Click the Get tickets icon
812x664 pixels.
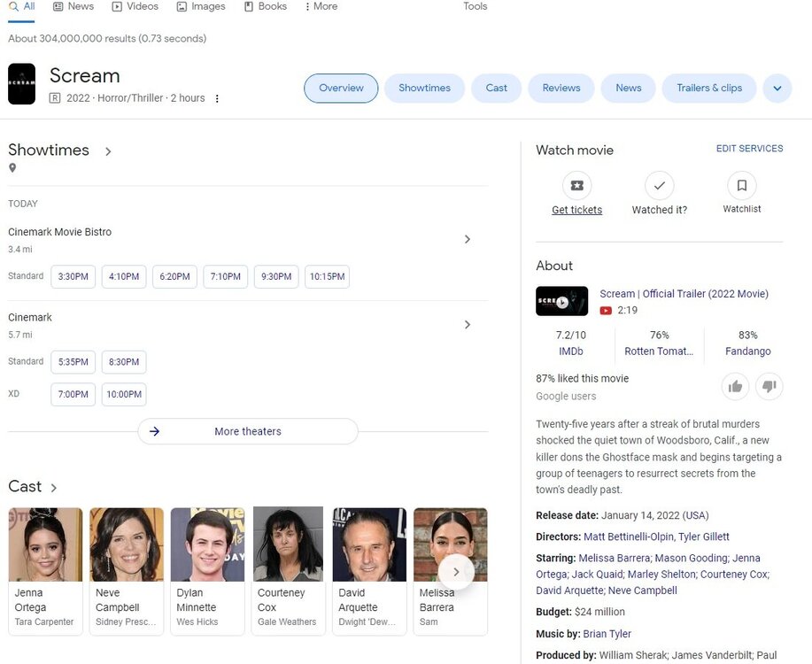click(x=576, y=186)
